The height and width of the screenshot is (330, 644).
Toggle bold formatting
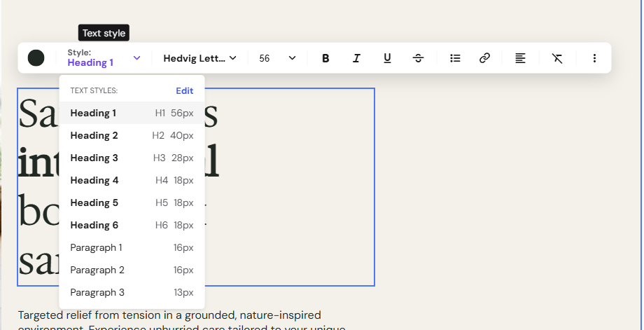click(x=325, y=58)
